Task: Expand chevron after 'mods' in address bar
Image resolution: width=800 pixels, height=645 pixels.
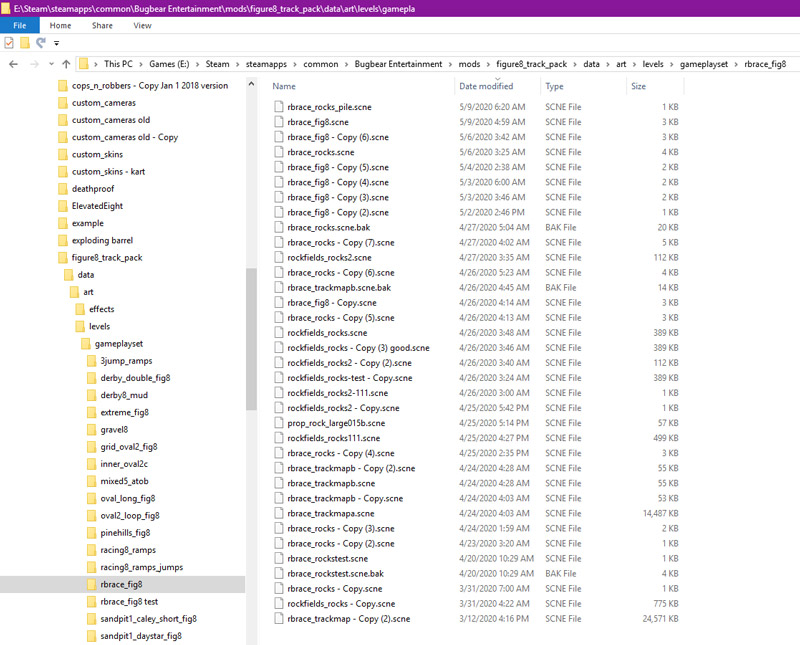Action: tap(488, 64)
